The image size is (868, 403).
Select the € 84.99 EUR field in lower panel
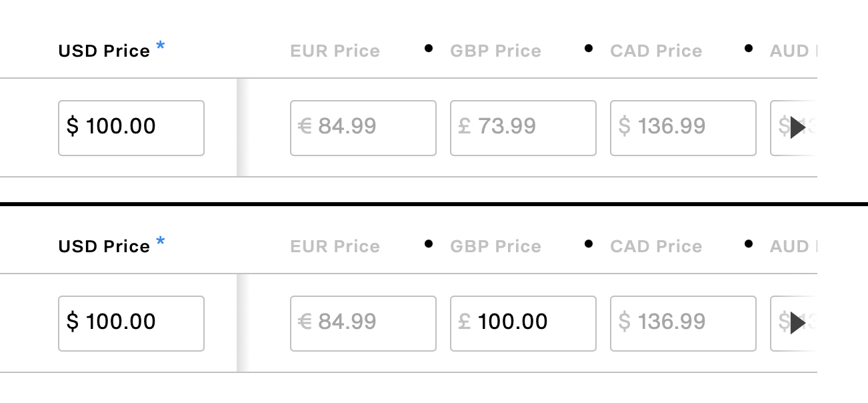(x=363, y=324)
